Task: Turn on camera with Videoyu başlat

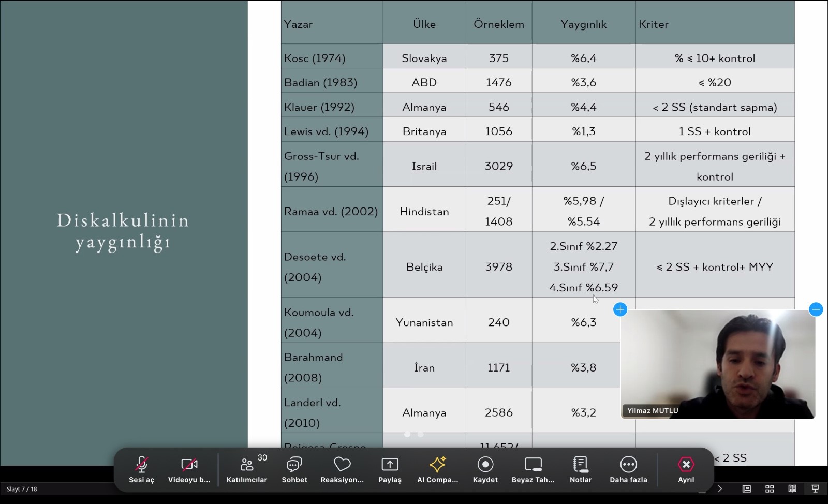Action: [189, 470]
